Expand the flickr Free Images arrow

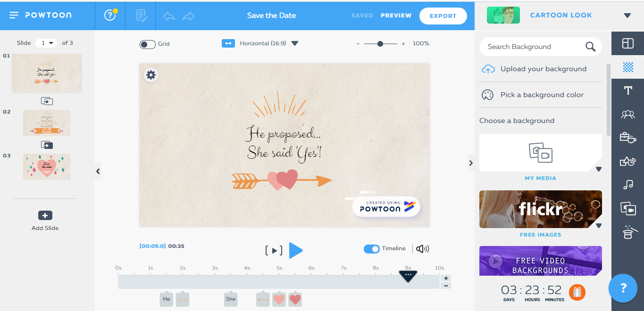pyautogui.click(x=599, y=226)
